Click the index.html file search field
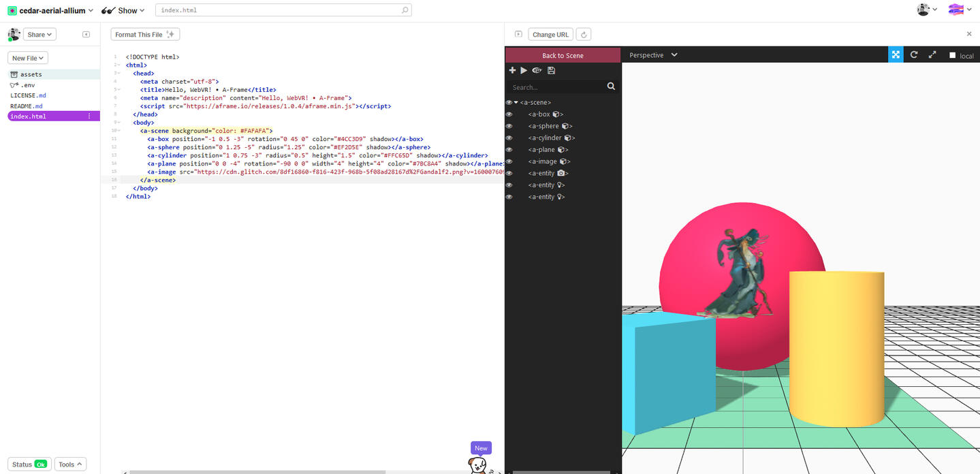The image size is (980, 474). point(283,11)
